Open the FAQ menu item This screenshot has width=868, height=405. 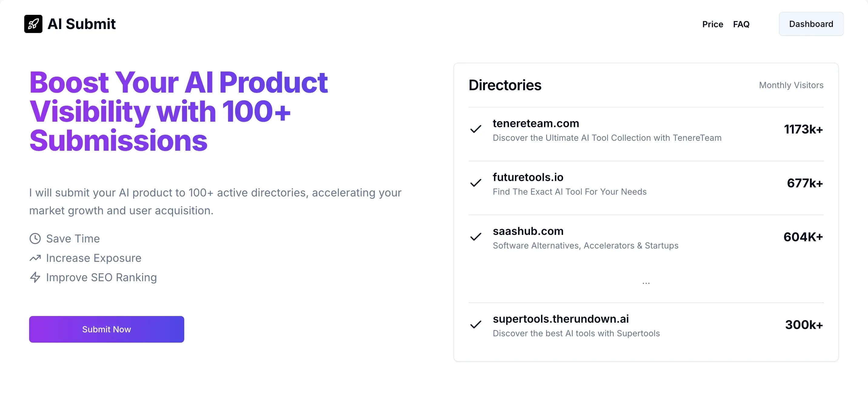click(x=741, y=24)
